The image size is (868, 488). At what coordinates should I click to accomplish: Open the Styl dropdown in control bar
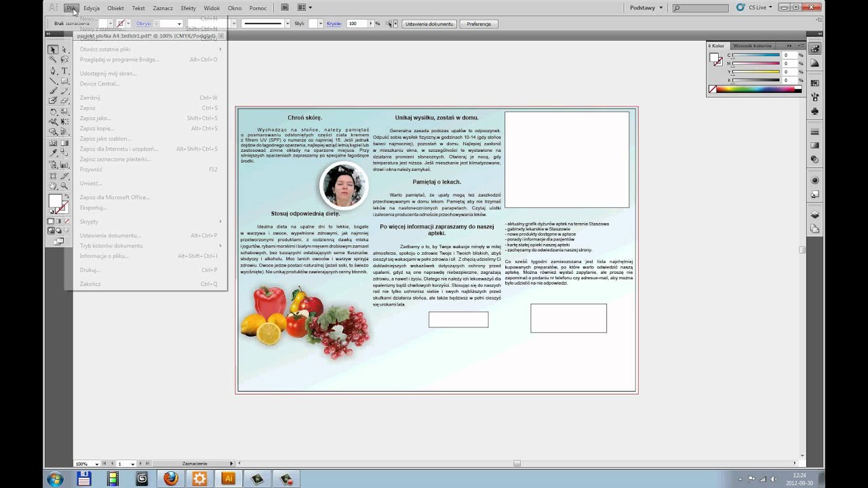pos(320,24)
